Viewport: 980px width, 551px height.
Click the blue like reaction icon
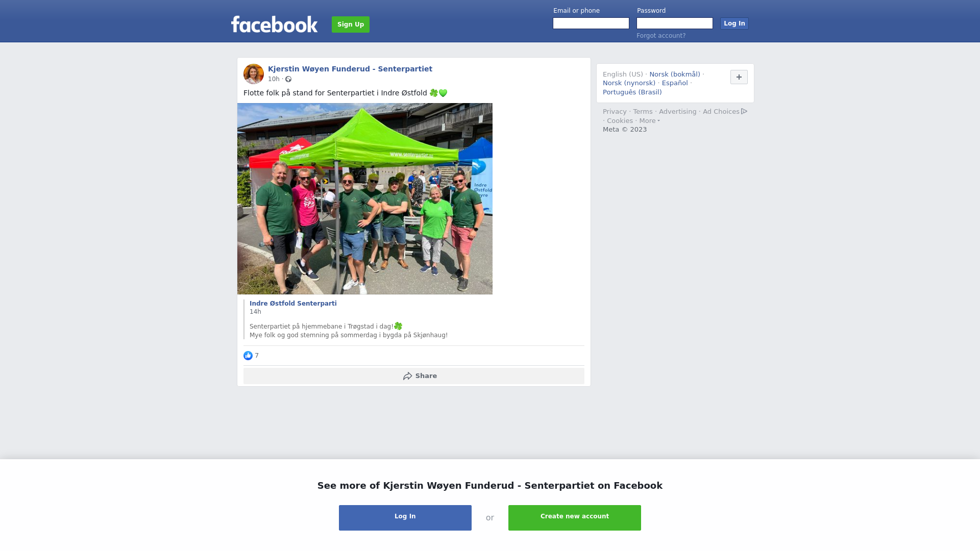click(x=248, y=356)
